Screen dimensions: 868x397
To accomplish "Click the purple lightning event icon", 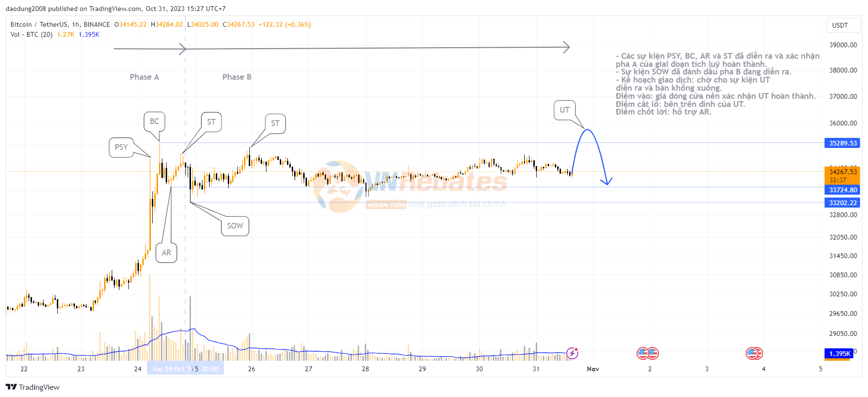I will pos(572,353).
